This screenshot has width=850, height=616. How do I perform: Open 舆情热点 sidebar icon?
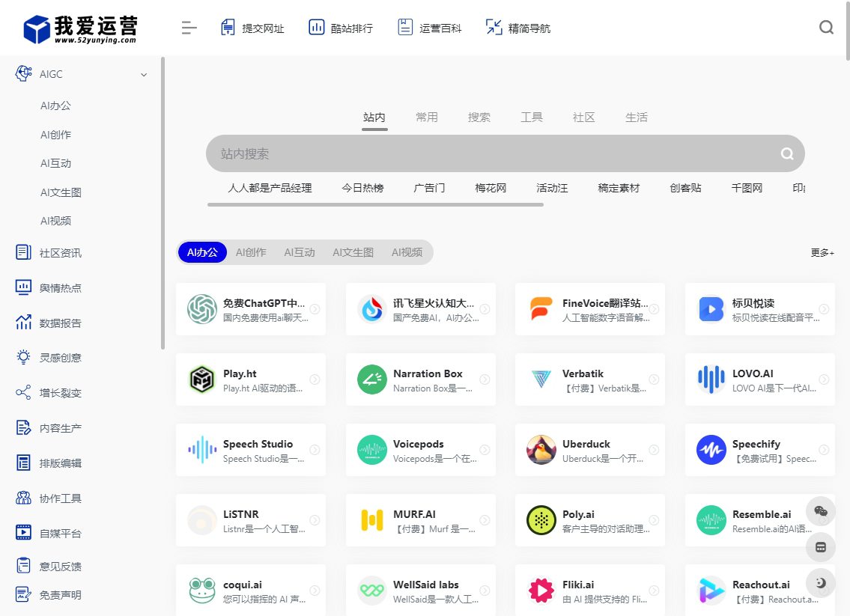(x=23, y=287)
